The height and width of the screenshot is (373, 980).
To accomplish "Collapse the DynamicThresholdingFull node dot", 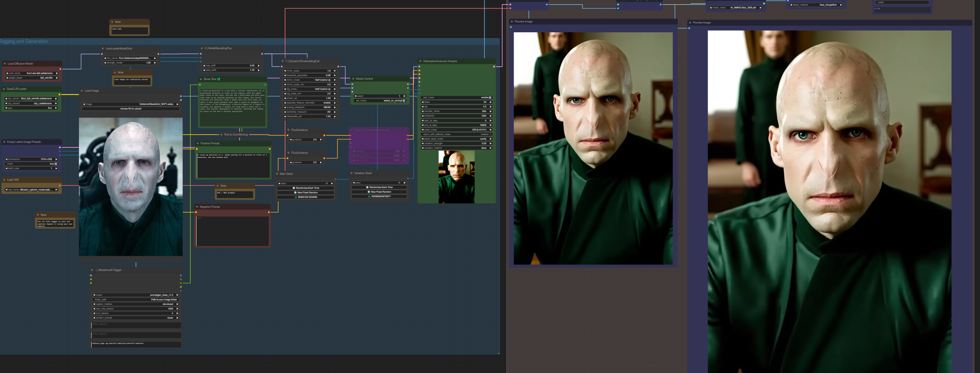I will (283, 61).
